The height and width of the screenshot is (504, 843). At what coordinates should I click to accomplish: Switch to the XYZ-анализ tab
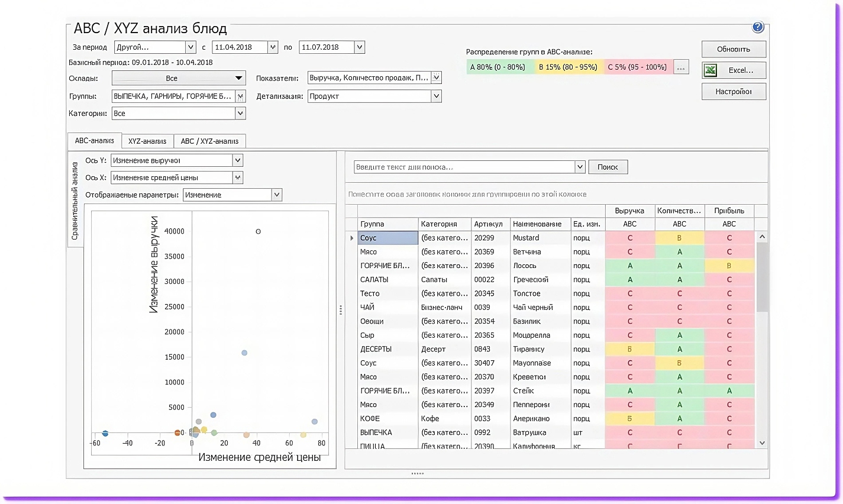click(147, 141)
